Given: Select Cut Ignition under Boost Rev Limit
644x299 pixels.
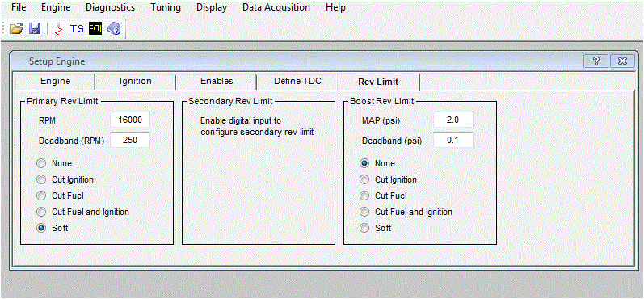Looking at the screenshot, I should tap(364, 179).
